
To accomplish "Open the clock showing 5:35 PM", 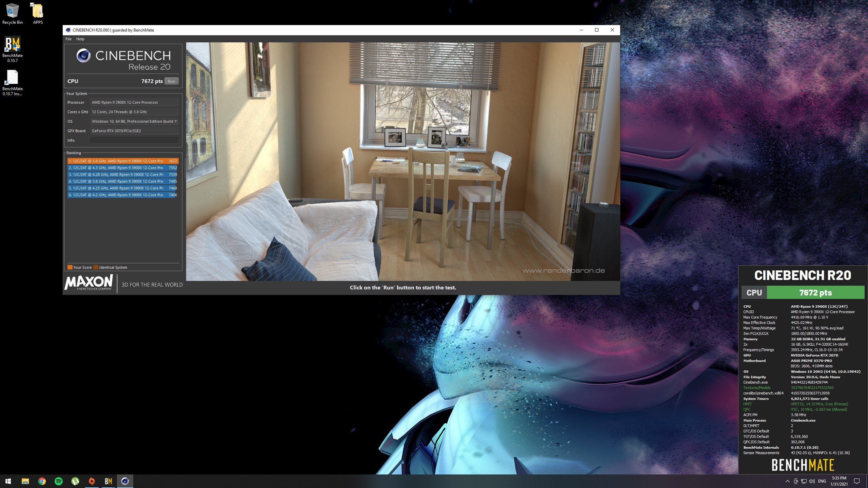I will click(x=839, y=481).
